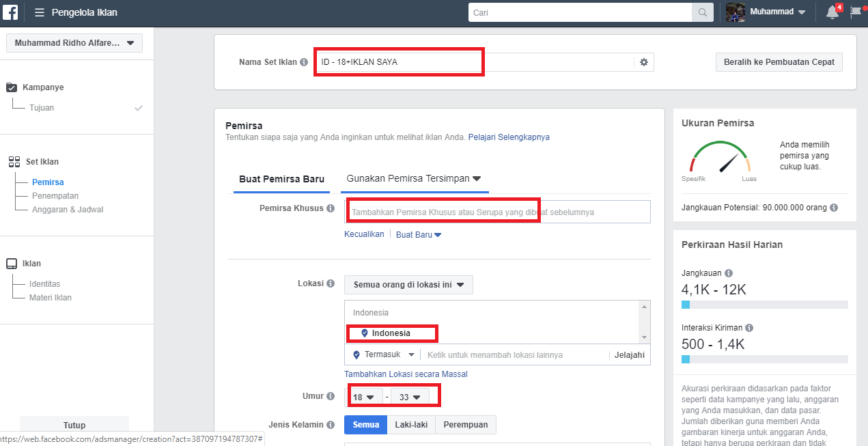This screenshot has width=868, height=446.
Task: Click the Facebook logo icon
Action: point(10,12)
